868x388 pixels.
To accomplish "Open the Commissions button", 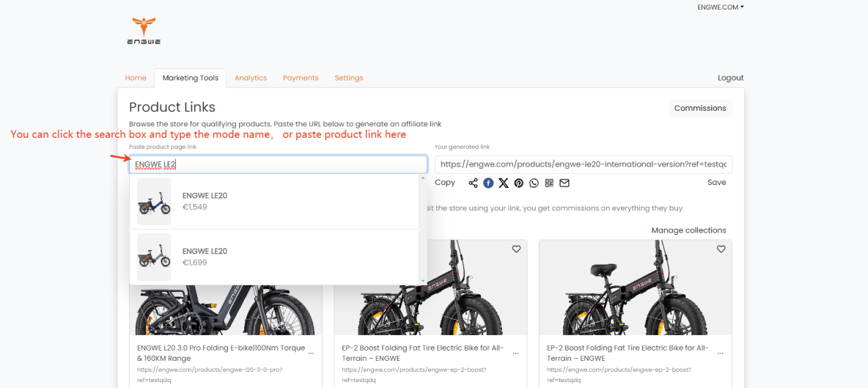I will click(x=700, y=109).
